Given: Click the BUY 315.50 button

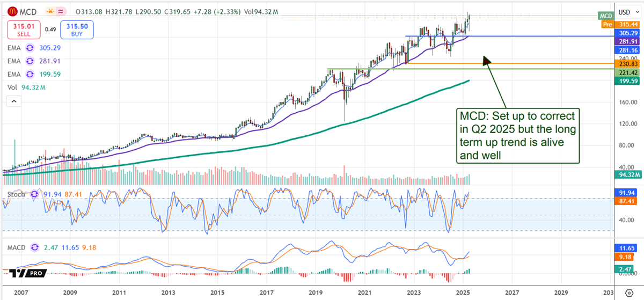Looking at the screenshot, I should [x=77, y=30].
